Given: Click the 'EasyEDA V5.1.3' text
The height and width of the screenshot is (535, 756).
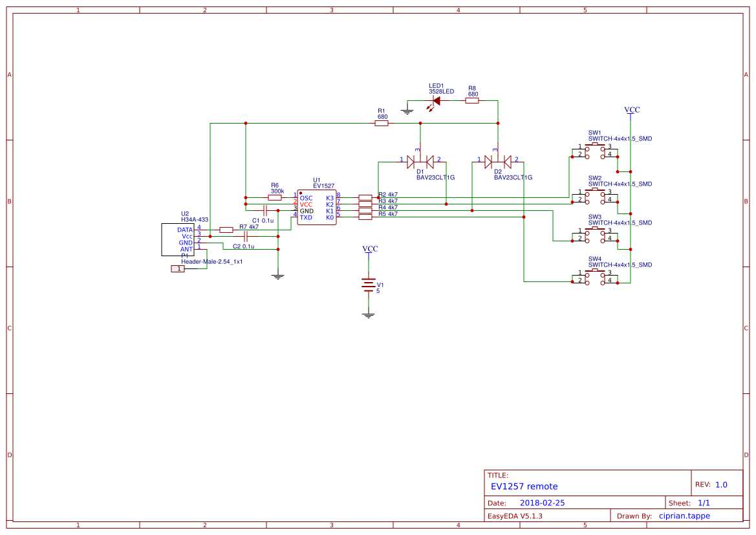Looking at the screenshot, I should 515,516.
